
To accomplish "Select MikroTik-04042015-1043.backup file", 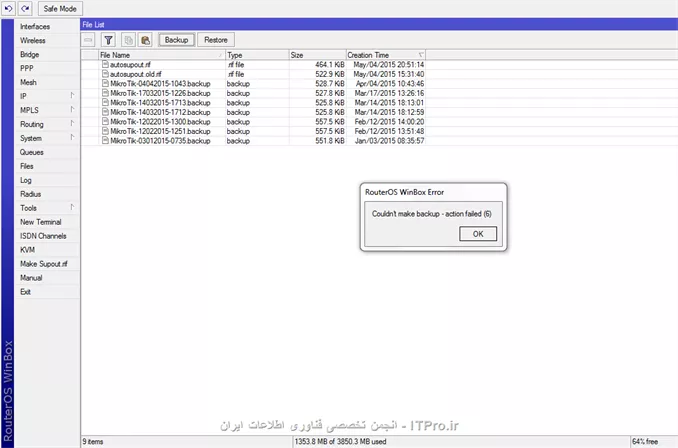I will [x=160, y=83].
